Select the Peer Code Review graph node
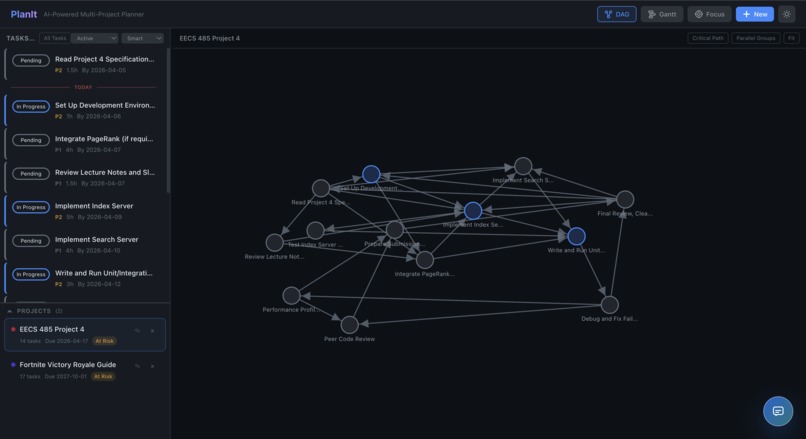The width and height of the screenshot is (806, 439). pyautogui.click(x=350, y=325)
